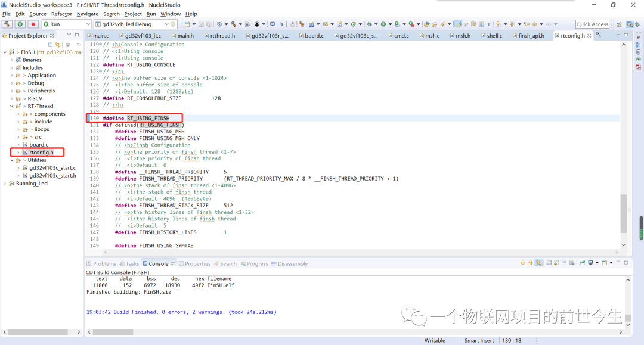644x345 pixels.
Task: Launch the project in Debug mode
Action: (x=370, y=24)
